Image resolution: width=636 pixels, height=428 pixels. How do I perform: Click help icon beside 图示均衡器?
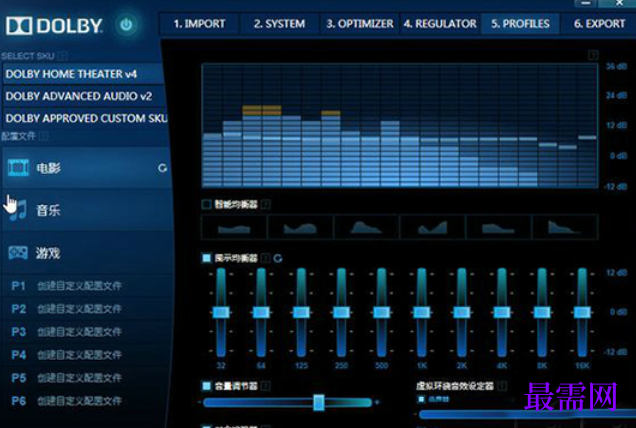(266, 258)
